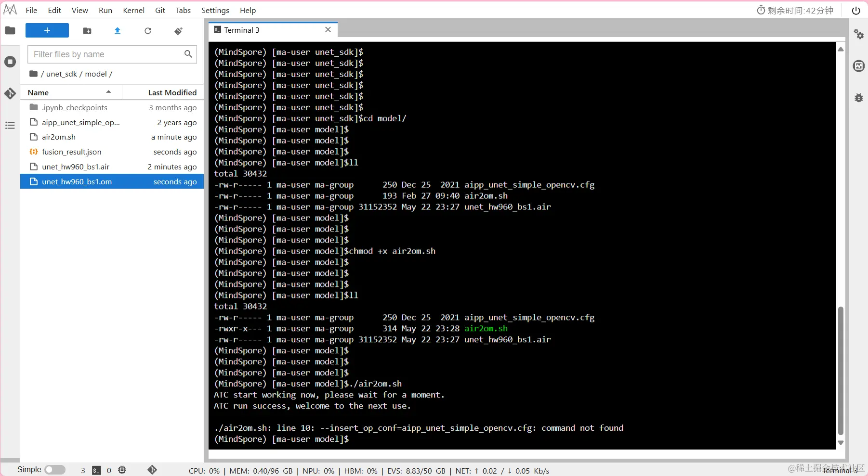Click terminal scrollbar down arrow
This screenshot has width=868, height=476.
[x=841, y=443]
